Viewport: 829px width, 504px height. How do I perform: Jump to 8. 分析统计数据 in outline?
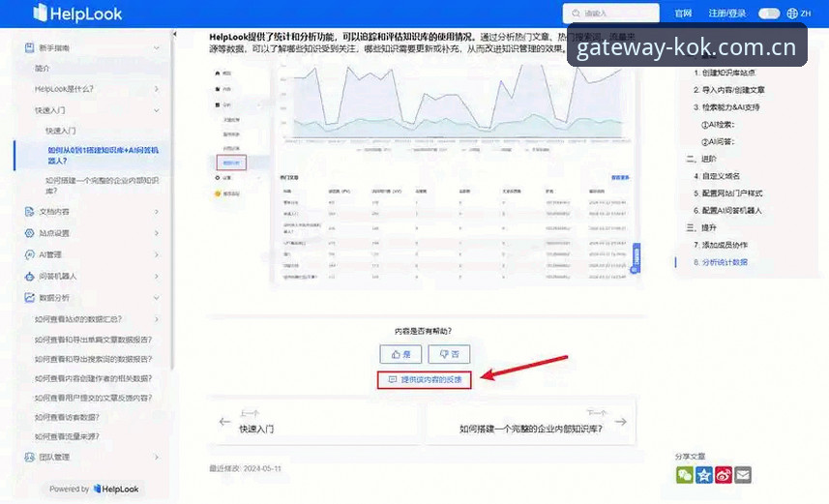pyautogui.click(x=721, y=262)
